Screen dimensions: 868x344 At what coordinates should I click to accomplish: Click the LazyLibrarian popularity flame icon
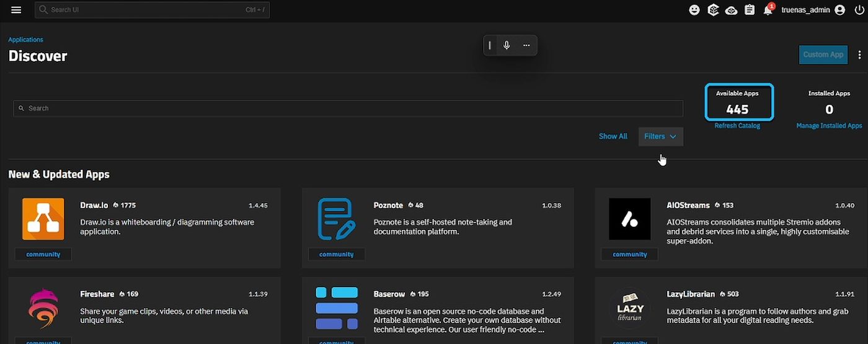[723, 294]
